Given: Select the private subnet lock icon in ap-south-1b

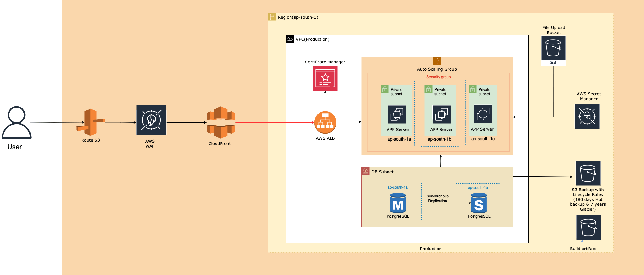Looking at the screenshot, I should [428, 89].
